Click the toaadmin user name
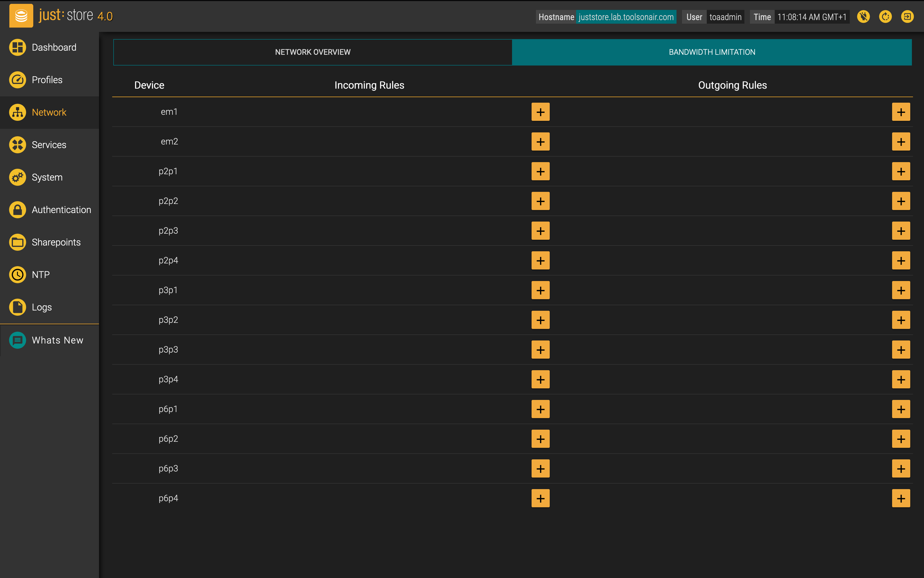 (x=725, y=17)
